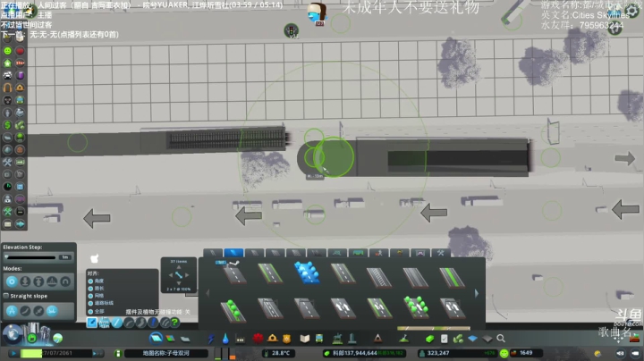Viewport: 644px width, 361px height.
Task: Toggle the second snapping radio option
Action: click(90, 289)
